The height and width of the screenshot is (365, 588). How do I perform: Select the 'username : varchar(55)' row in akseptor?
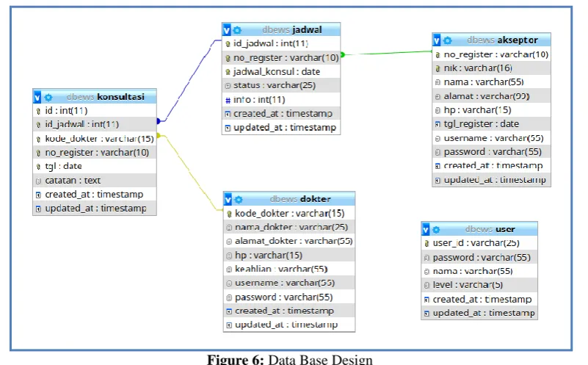[x=492, y=138]
